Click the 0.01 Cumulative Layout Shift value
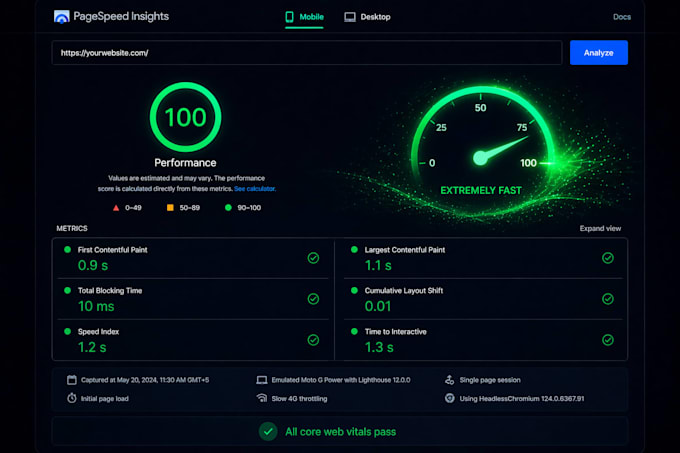 [x=378, y=306]
